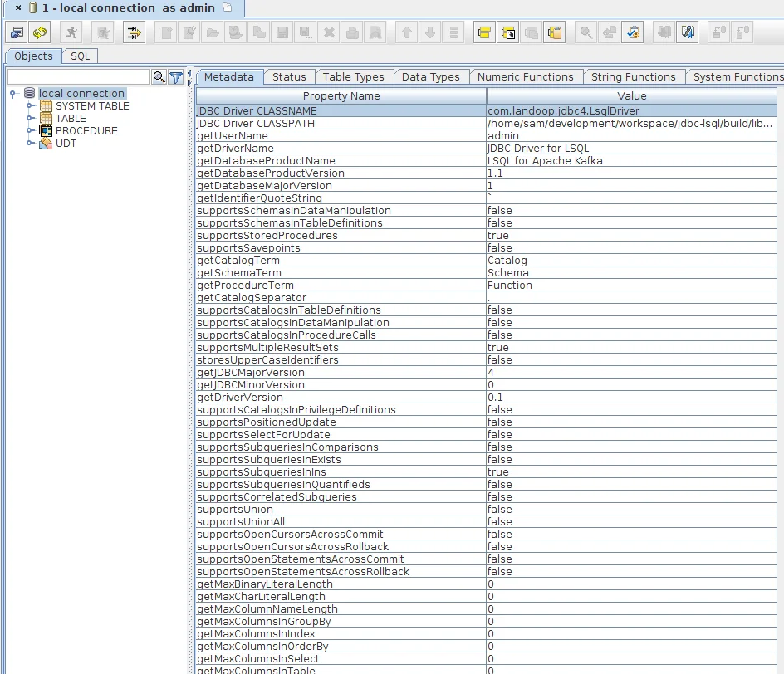The image size is (784, 674).
Task: Select the local connection root node
Action: pyautogui.click(x=81, y=94)
